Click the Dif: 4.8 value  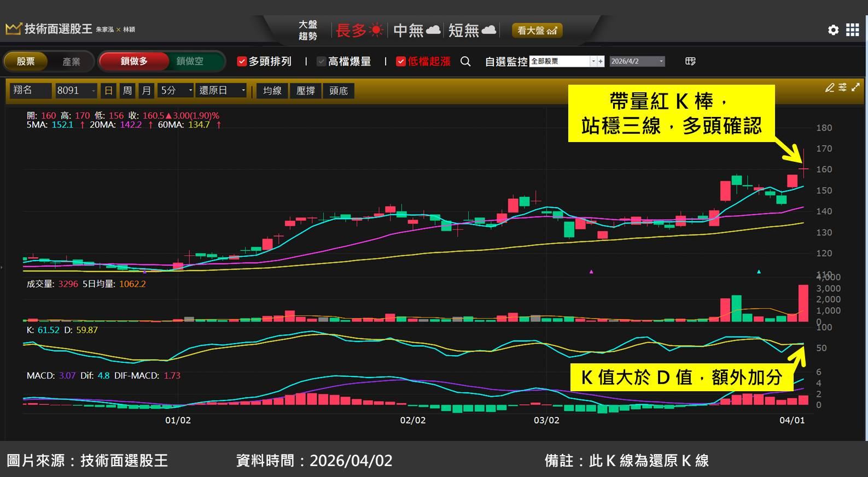[x=95, y=376]
